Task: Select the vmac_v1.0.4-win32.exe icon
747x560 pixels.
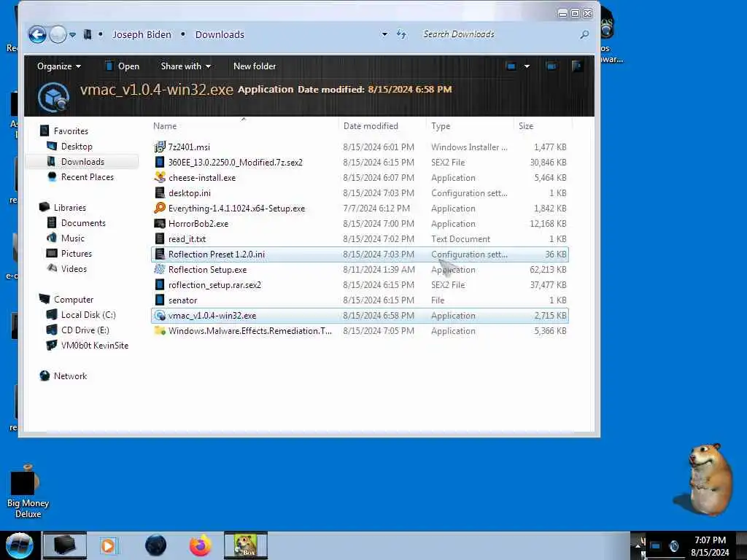Action: pos(160,315)
